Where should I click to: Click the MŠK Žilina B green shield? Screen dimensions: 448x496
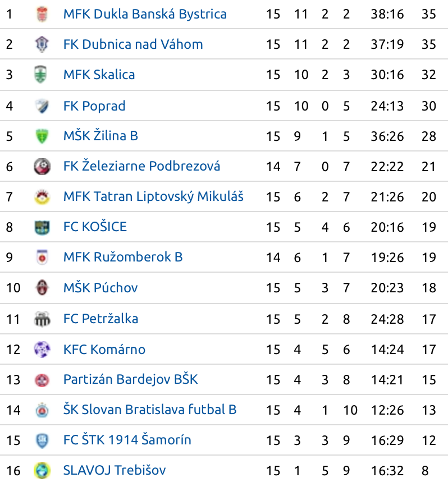(x=42, y=136)
